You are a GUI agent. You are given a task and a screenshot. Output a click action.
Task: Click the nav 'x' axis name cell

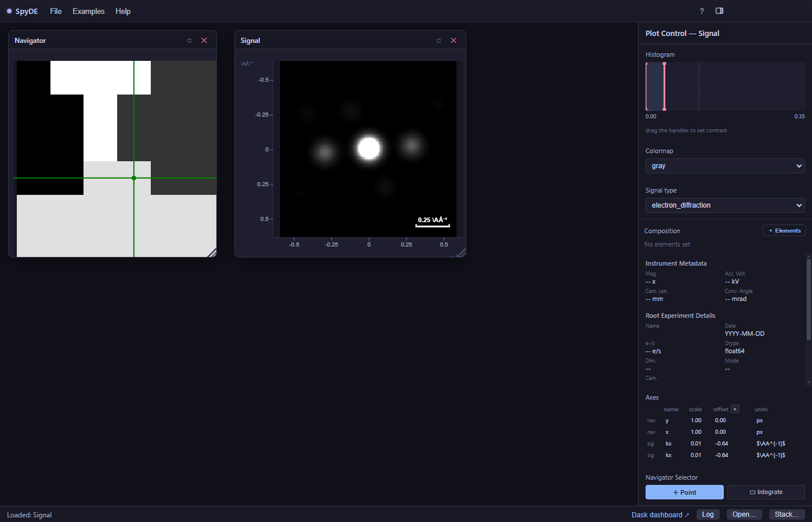coord(667,432)
